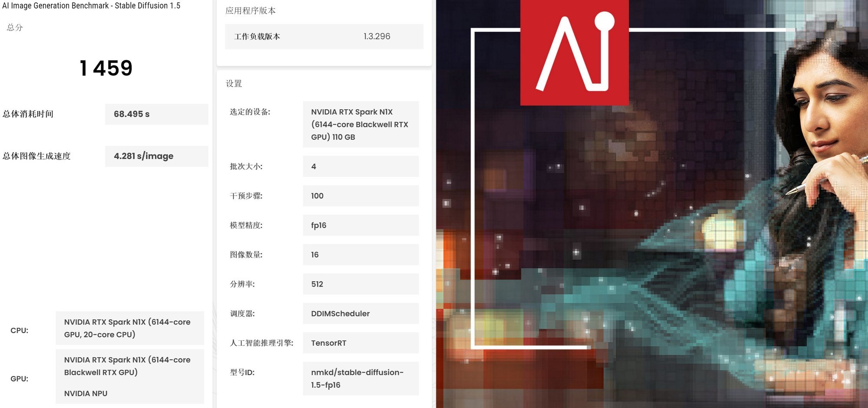Click the 模型精度: label
The height and width of the screenshot is (408, 868).
pyautogui.click(x=246, y=225)
